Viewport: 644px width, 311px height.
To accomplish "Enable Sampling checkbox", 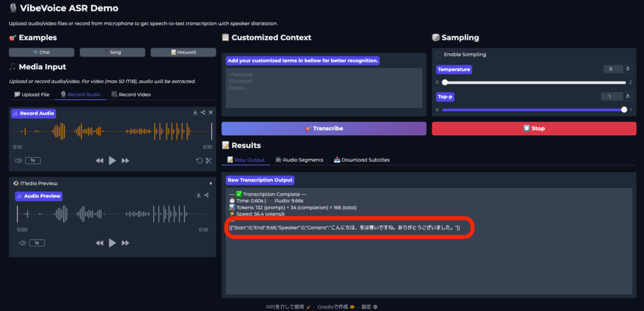I will tap(439, 55).
